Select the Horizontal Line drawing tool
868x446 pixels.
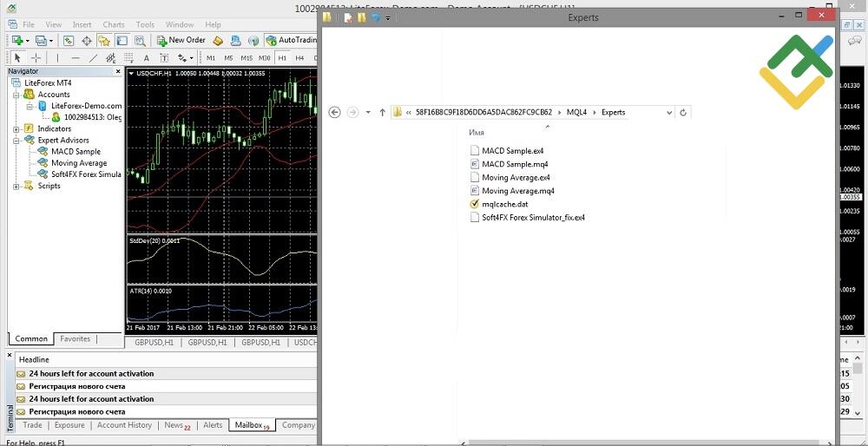76,57
